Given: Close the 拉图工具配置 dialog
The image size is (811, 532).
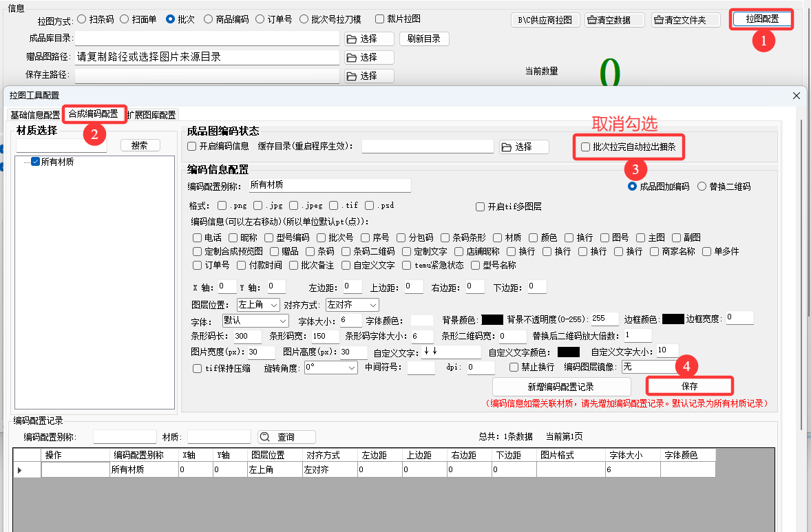Looking at the screenshot, I should coord(797,95).
